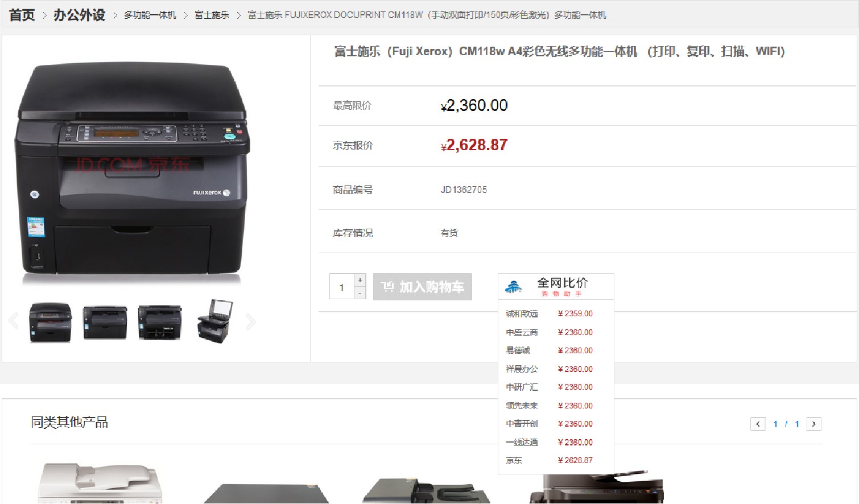Select 中盛云商 seller entry
The width and height of the screenshot is (859, 504).
[522, 332]
